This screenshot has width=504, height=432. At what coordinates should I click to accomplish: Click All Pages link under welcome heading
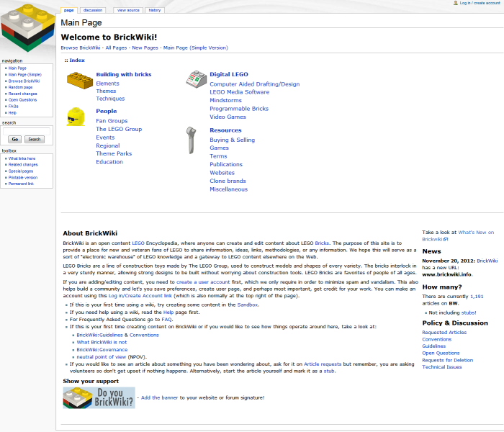[x=116, y=48]
